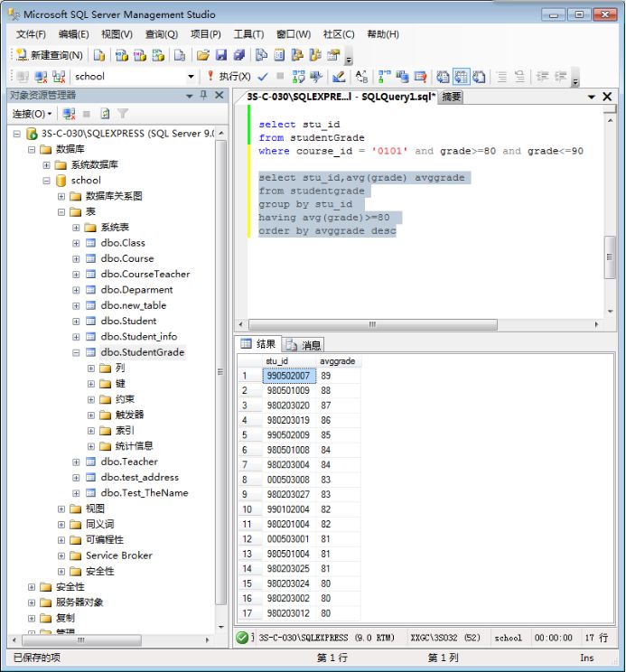This screenshot has width=626, height=672.
Task: Click the Change Connection icon
Action: click(59, 77)
